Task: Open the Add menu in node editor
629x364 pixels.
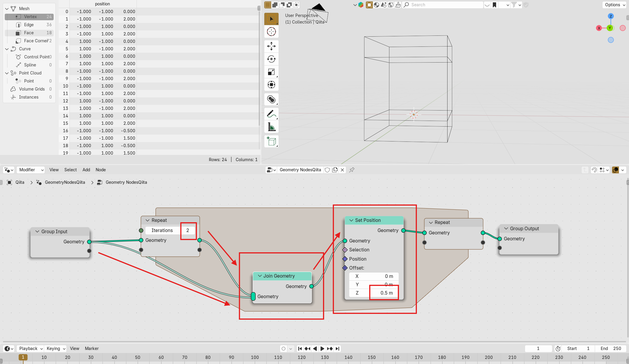Action: coord(86,170)
